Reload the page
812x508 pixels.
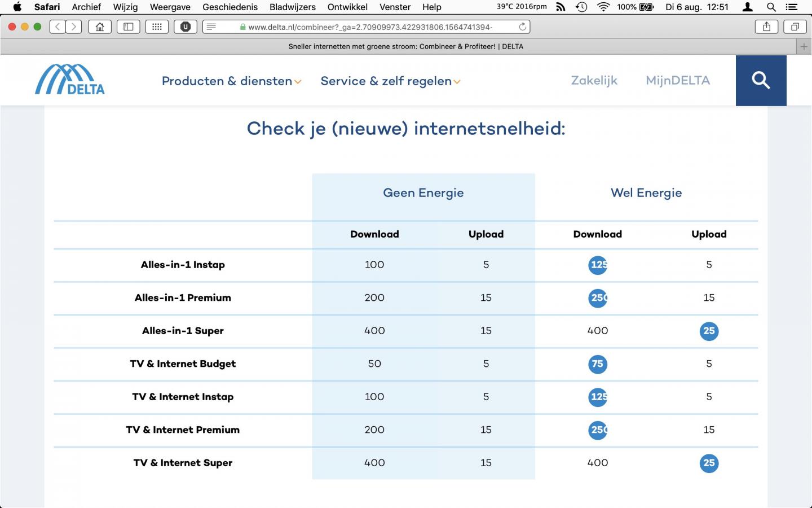(523, 27)
